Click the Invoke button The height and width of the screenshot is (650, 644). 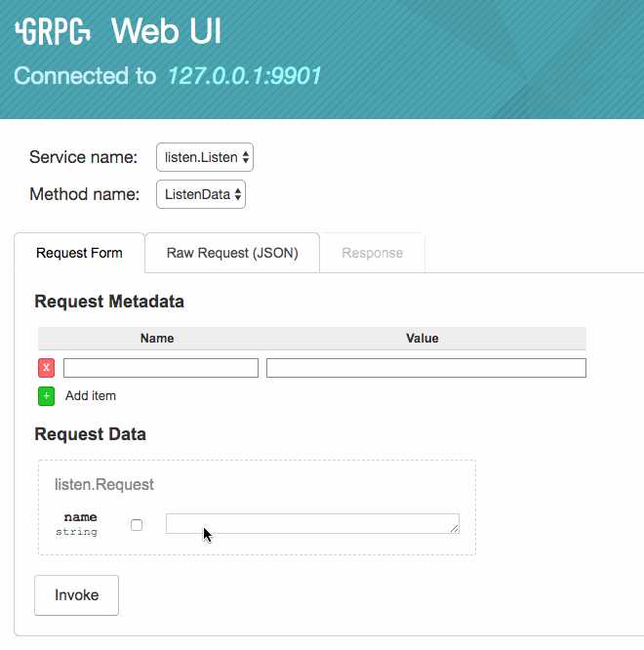[x=77, y=595]
